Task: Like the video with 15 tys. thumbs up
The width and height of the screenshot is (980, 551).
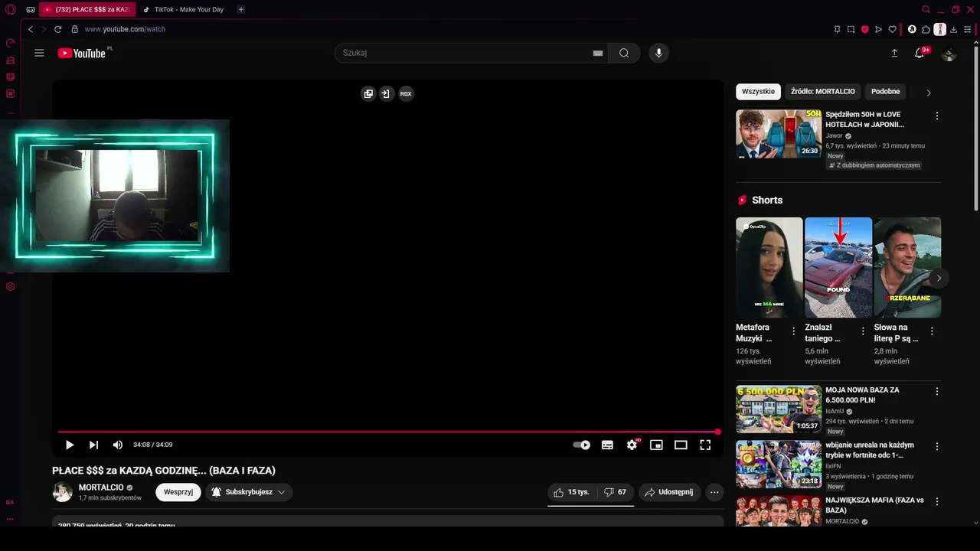Action: point(571,492)
